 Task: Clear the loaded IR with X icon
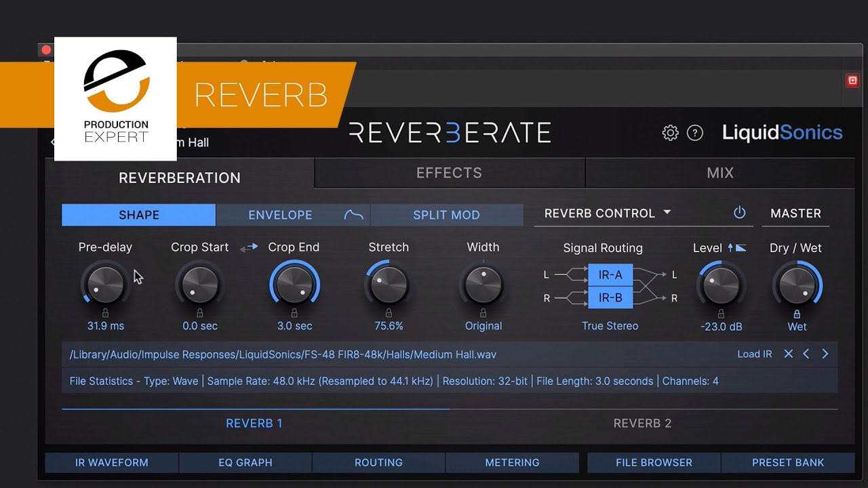pyautogui.click(x=788, y=354)
